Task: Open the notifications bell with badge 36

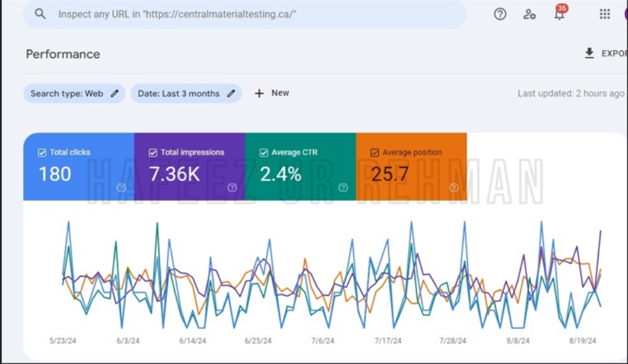Action: click(x=560, y=13)
